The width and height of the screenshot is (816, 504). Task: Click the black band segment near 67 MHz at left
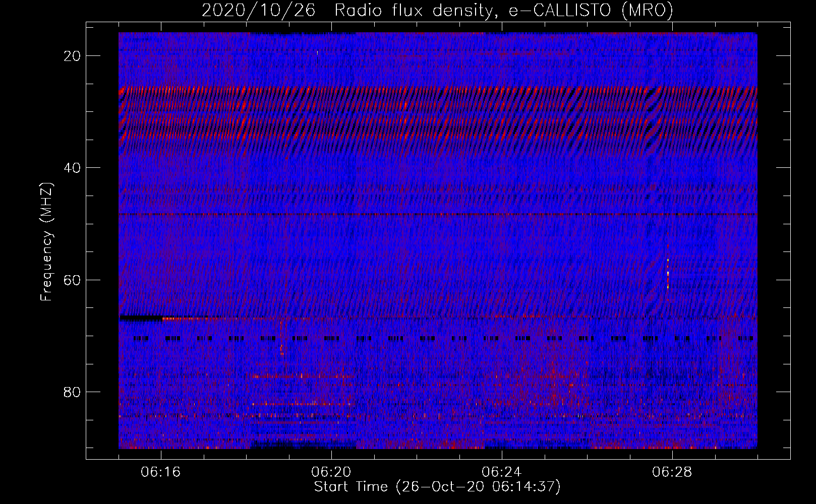[x=141, y=318]
